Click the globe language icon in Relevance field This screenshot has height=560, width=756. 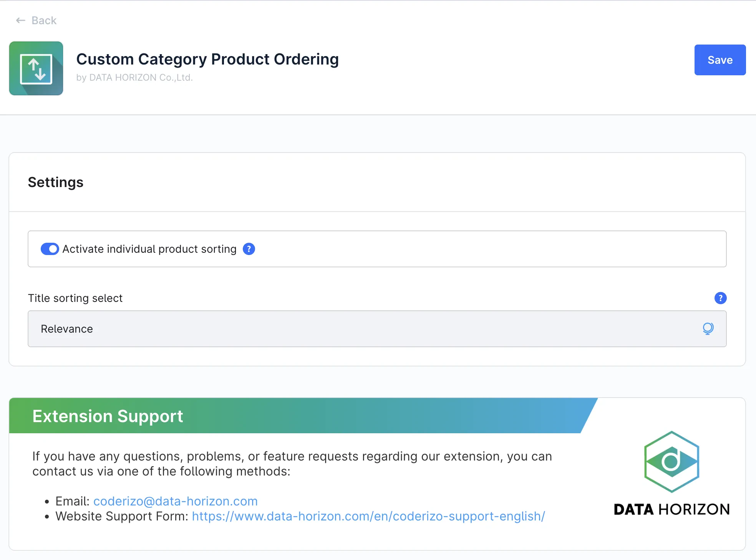click(708, 328)
